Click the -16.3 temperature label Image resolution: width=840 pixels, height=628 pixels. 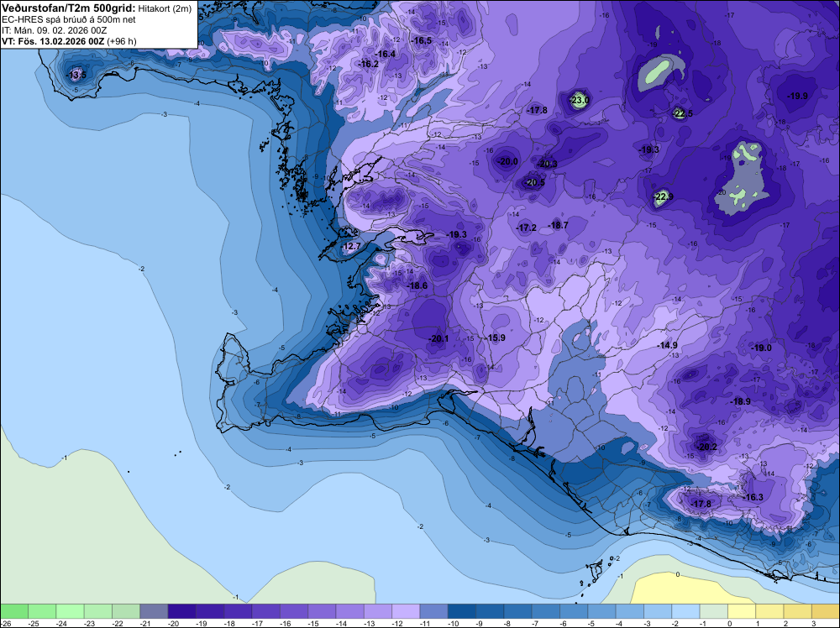[x=753, y=497]
